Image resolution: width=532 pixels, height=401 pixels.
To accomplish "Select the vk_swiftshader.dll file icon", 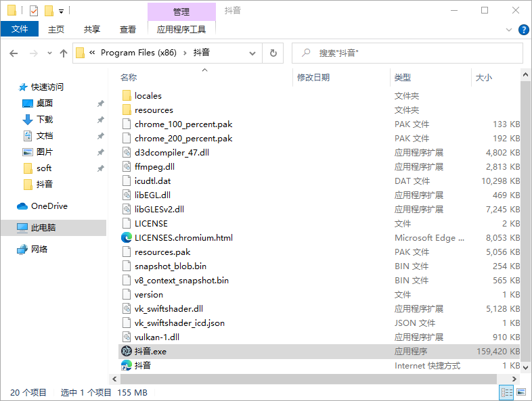I will tap(127, 309).
